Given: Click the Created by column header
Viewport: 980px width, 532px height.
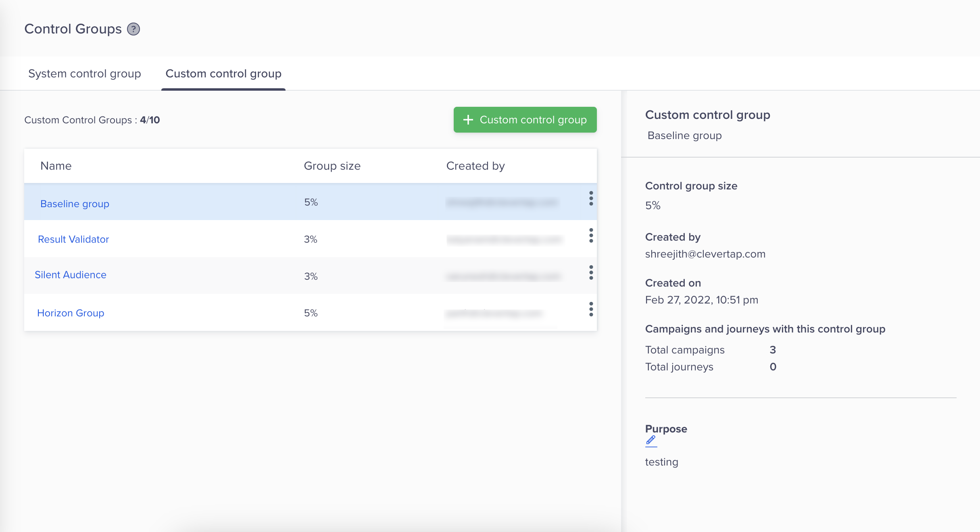Looking at the screenshot, I should 475,166.
